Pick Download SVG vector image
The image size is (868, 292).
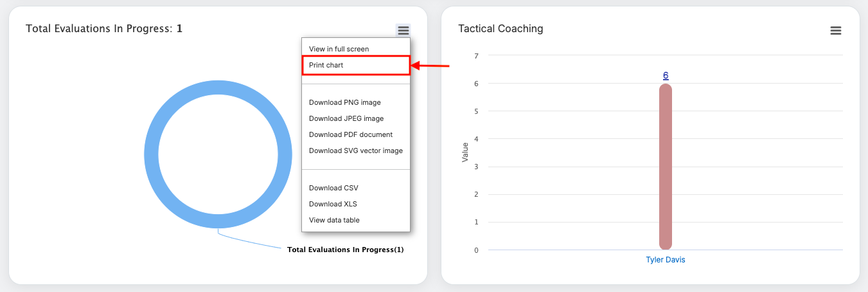(x=355, y=151)
